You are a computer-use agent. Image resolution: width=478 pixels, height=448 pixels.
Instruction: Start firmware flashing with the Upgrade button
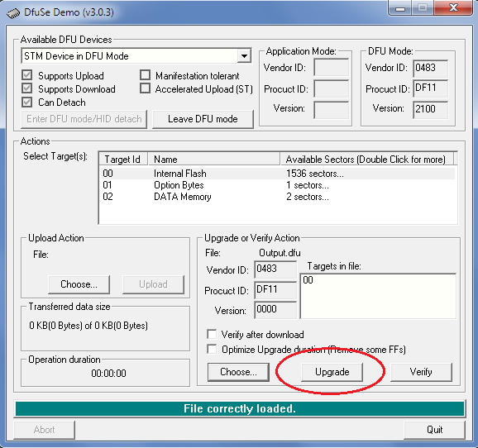point(332,372)
